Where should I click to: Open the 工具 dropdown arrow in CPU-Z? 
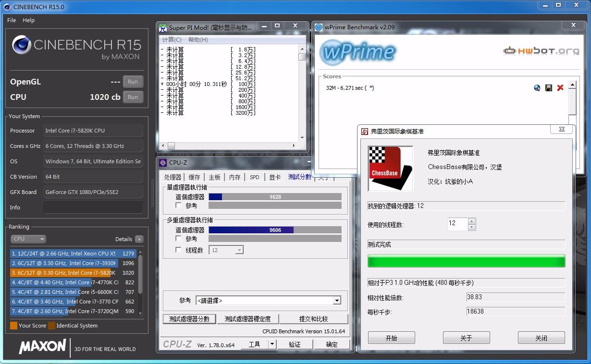pyautogui.click(x=272, y=344)
